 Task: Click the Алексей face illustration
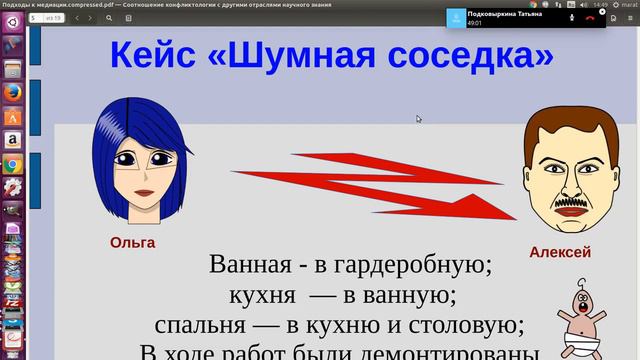click(x=571, y=169)
